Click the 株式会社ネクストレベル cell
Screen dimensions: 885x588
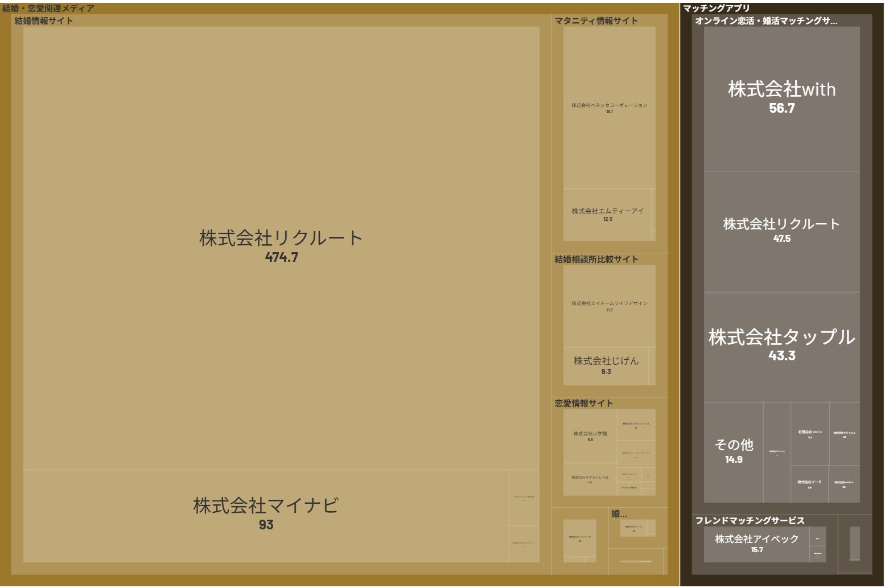pos(590,479)
